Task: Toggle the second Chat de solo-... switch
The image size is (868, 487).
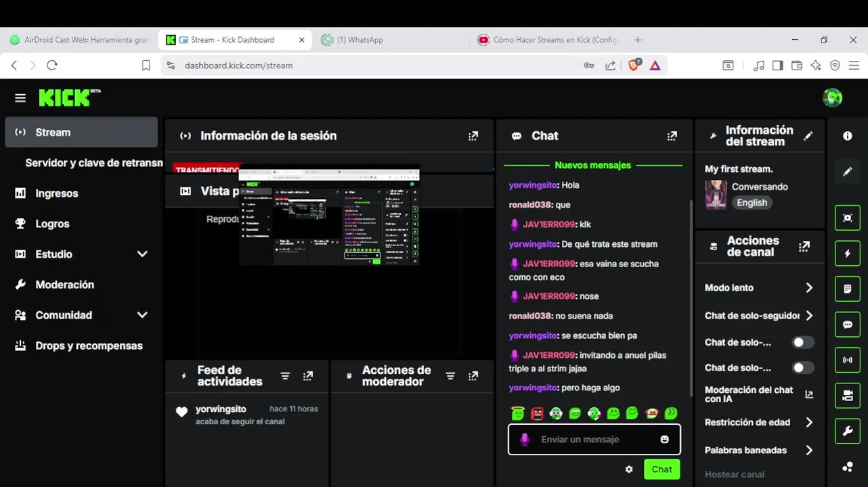Action: [x=803, y=368]
